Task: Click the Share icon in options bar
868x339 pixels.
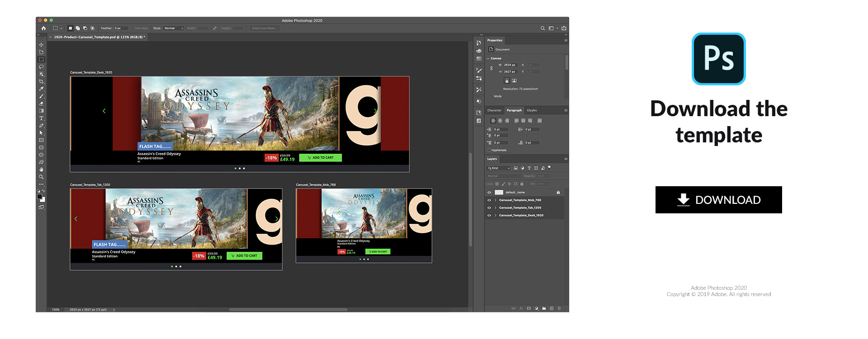Action: tap(564, 28)
